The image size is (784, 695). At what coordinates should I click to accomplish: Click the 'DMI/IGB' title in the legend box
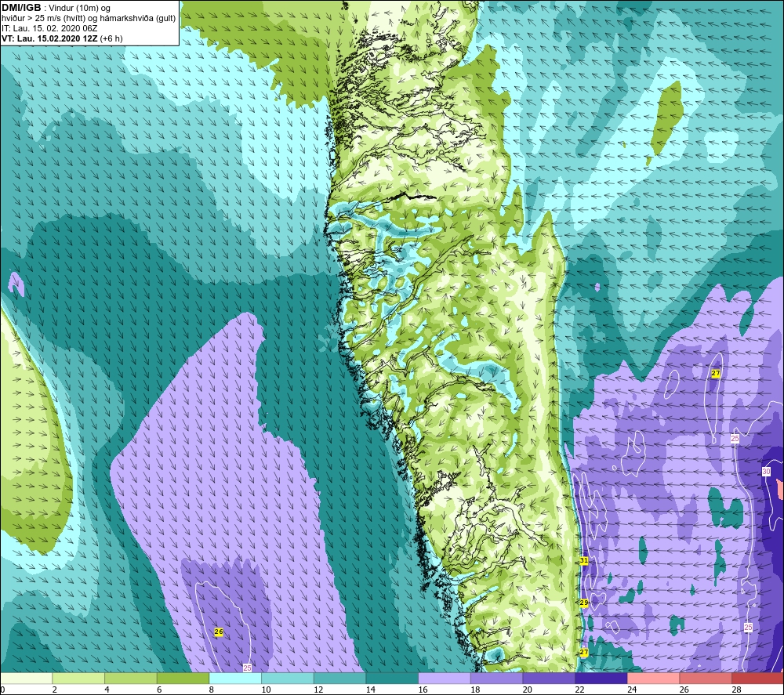[x=21, y=8]
